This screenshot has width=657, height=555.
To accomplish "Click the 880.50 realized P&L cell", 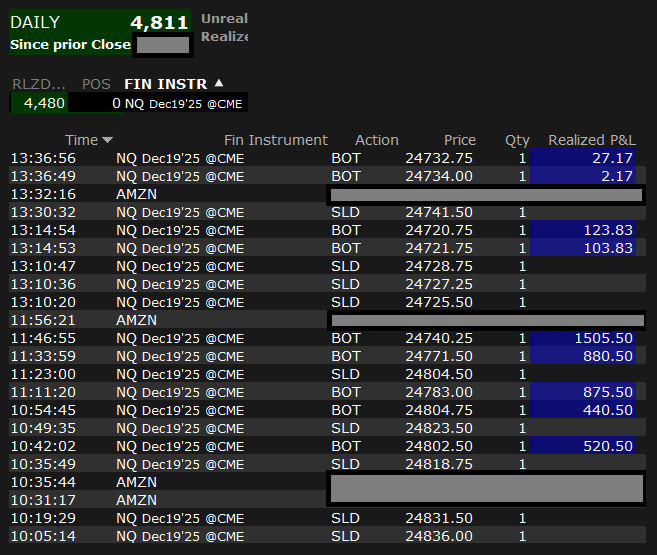I will point(583,356).
